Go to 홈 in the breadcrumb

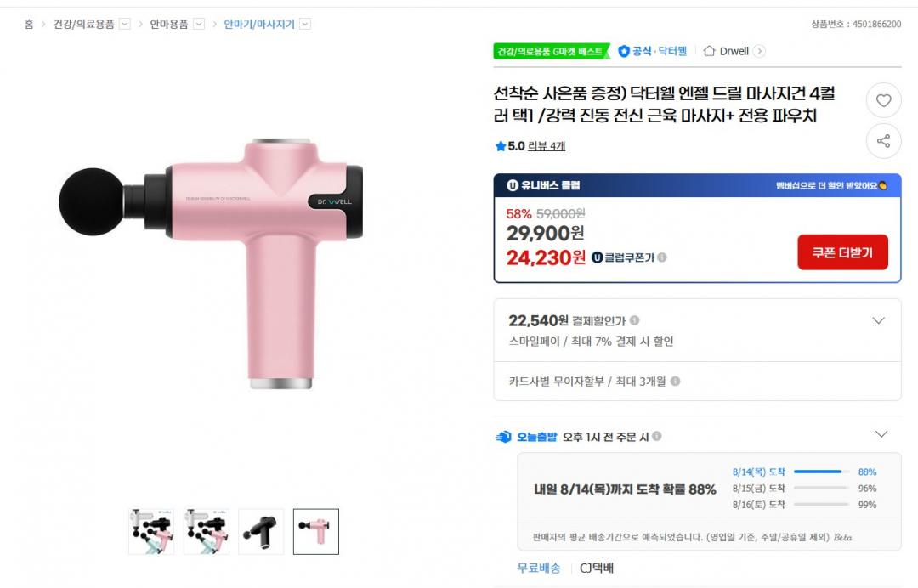click(29, 24)
